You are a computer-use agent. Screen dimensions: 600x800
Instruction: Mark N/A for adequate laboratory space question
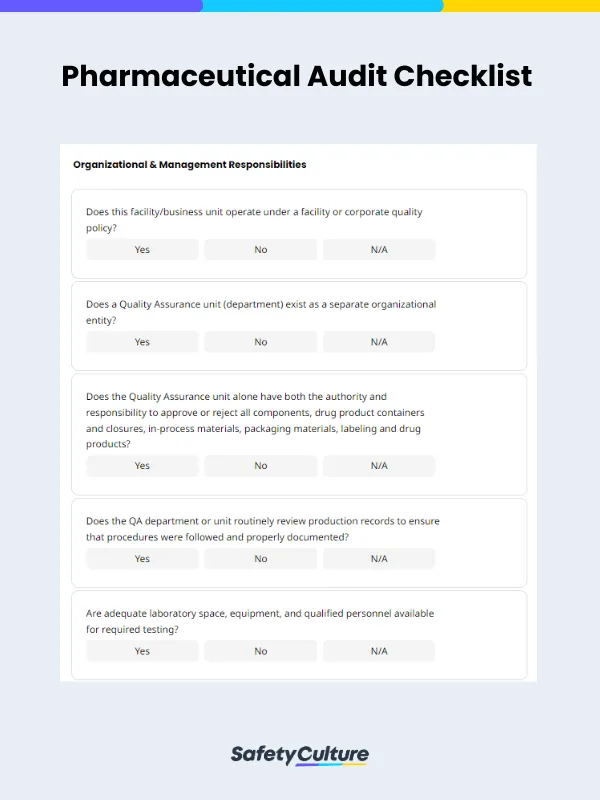click(379, 651)
